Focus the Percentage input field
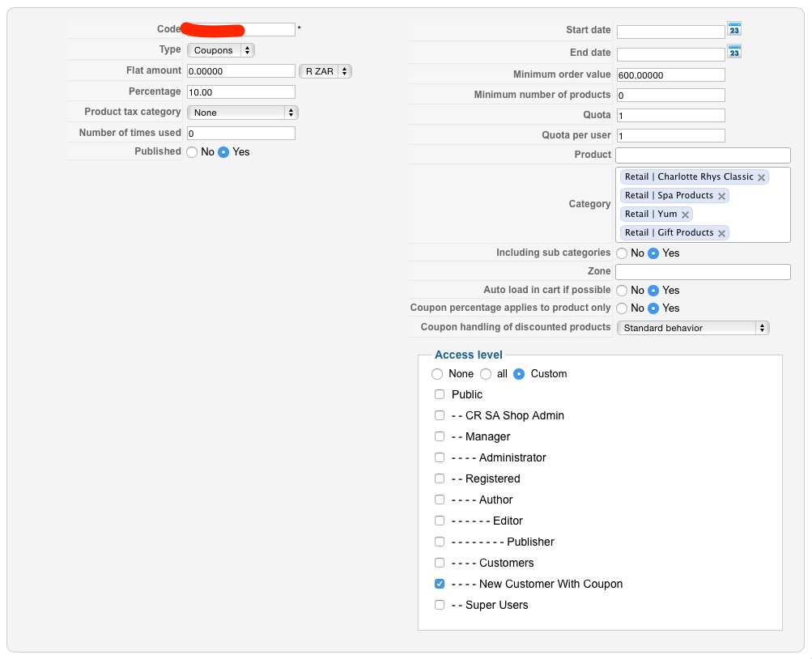The width and height of the screenshot is (812, 659). (x=240, y=92)
